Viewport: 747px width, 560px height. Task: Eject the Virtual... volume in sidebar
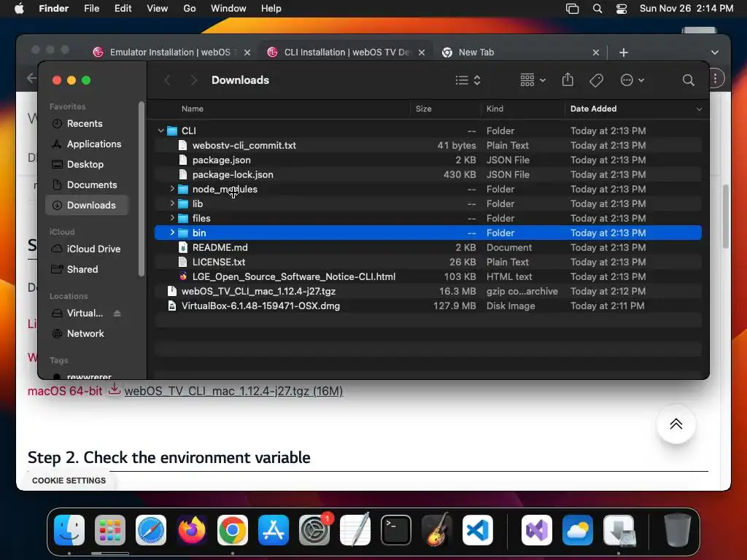click(117, 314)
